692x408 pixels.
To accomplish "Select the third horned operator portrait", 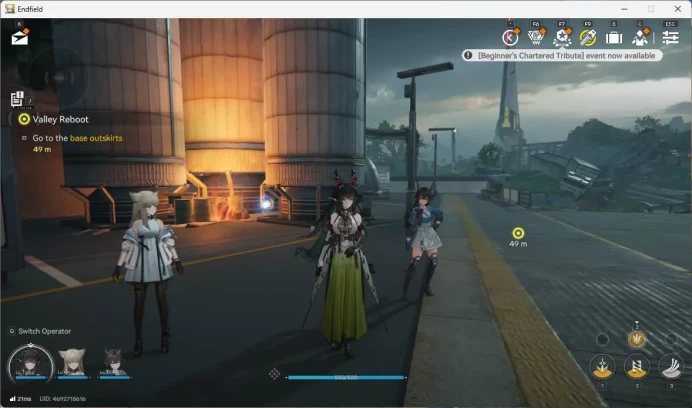I will click(114, 363).
